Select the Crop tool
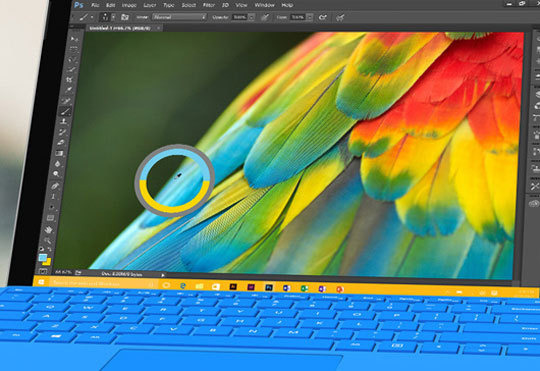The width and height of the screenshot is (540, 371). pyautogui.click(x=69, y=79)
